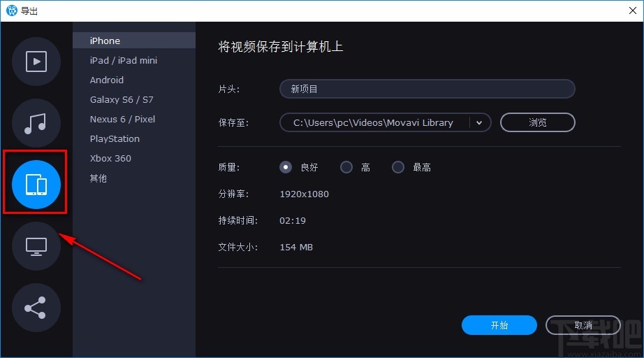The height and width of the screenshot is (358, 644).
Task: Click the file size value 154 MB
Action: coord(296,247)
